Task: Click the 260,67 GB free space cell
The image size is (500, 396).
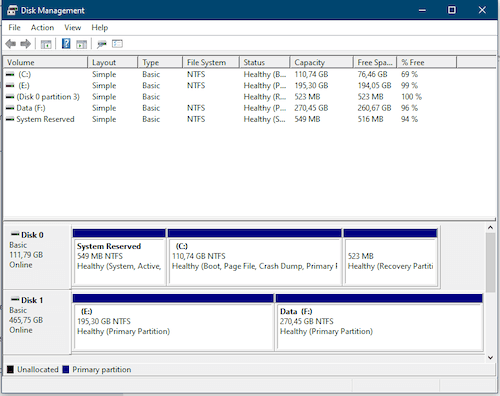Action: click(374, 108)
